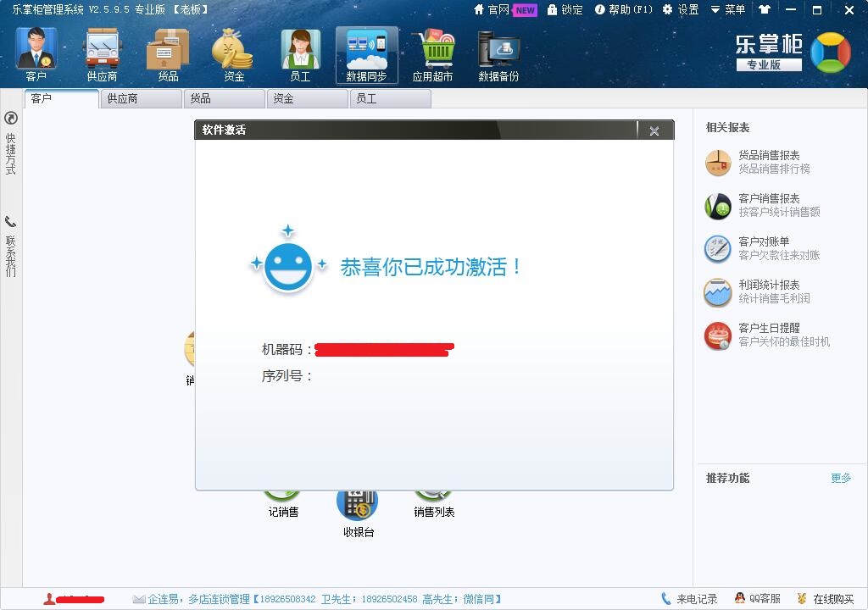Open 快捷方式 sidebar panel
This screenshot has width=868, height=610.
pyautogui.click(x=10, y=143)
